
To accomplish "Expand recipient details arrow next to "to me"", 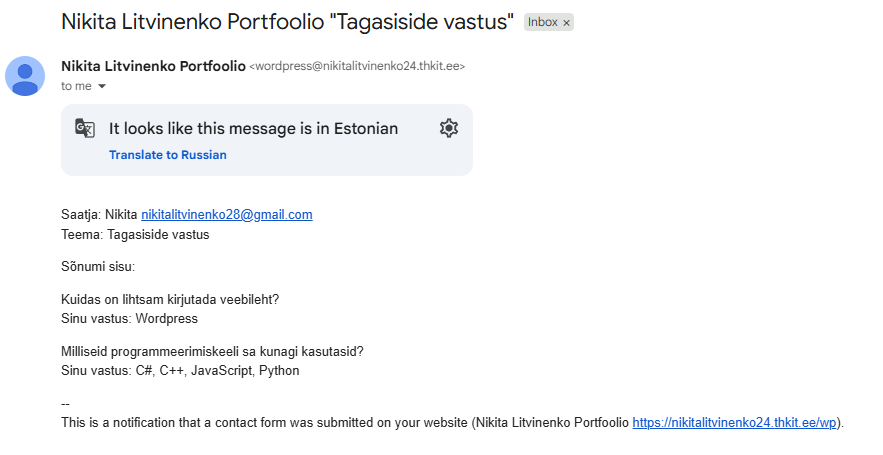I will pyautogui.click(x=102, y=87).
